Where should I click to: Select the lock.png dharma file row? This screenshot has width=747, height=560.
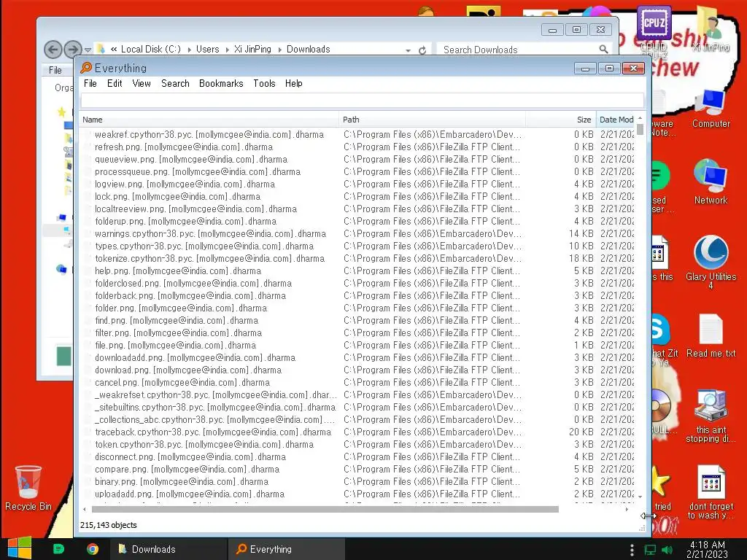tap(357, 197)
